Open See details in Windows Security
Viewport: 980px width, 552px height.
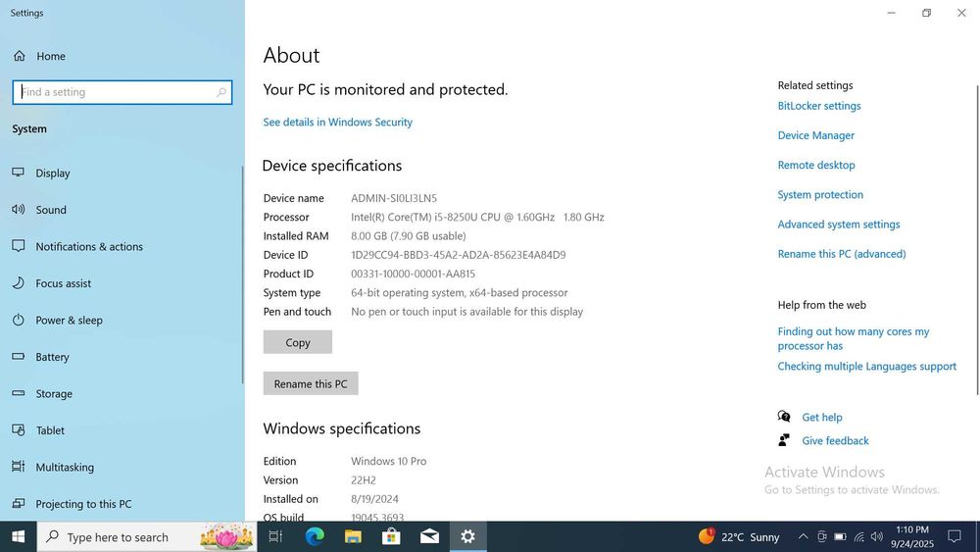click(337, 122)
